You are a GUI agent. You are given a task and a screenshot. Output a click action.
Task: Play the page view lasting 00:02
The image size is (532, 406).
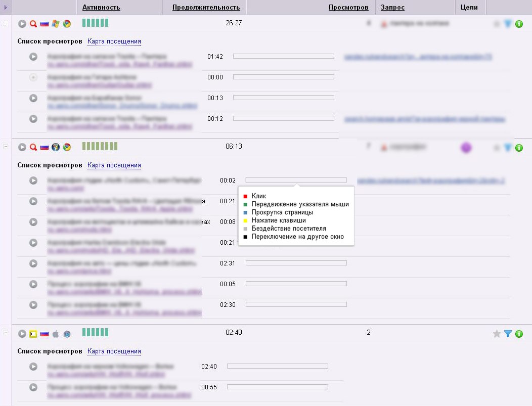pos(33,181)
